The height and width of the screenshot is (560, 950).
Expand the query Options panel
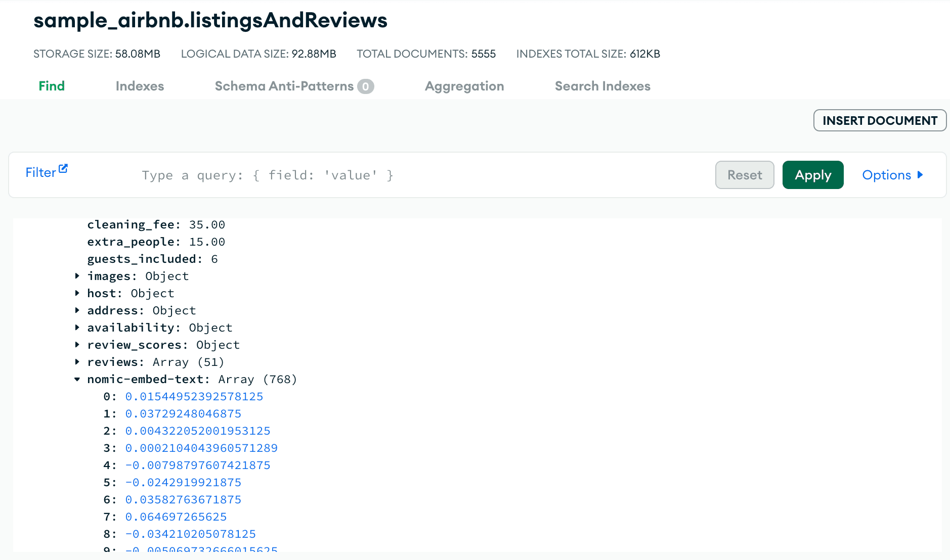[892, 175]
